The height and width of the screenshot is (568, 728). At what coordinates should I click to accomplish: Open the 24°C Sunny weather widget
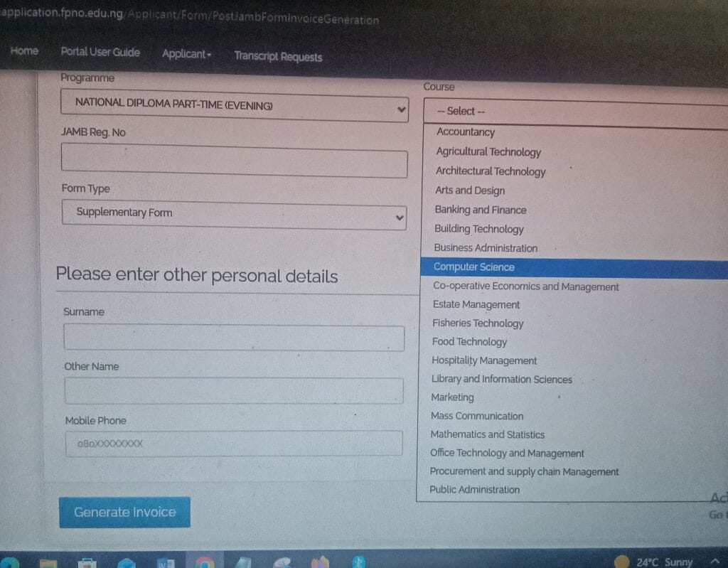[x=654, y=562]
